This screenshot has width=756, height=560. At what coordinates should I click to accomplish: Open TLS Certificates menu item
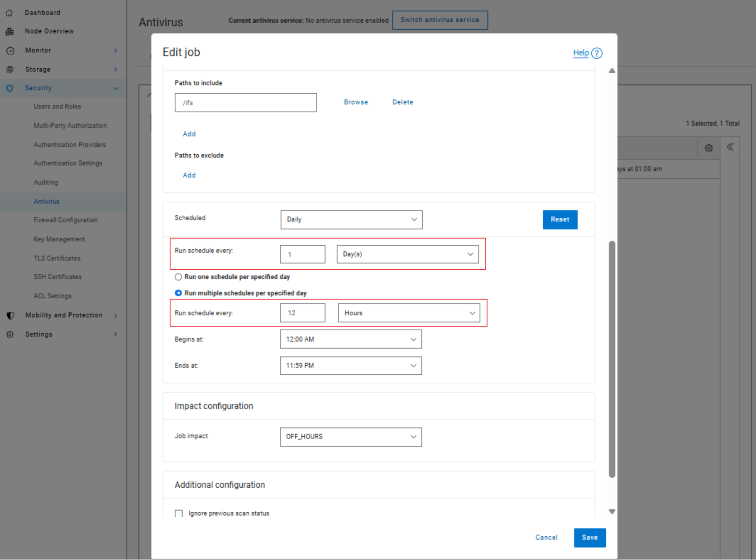coord(57,258)
